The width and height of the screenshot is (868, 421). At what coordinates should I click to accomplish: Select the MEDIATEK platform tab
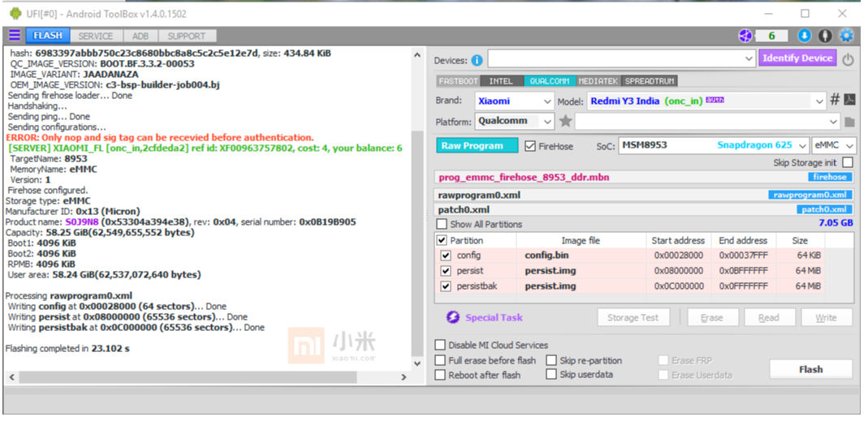coord(598,81)
